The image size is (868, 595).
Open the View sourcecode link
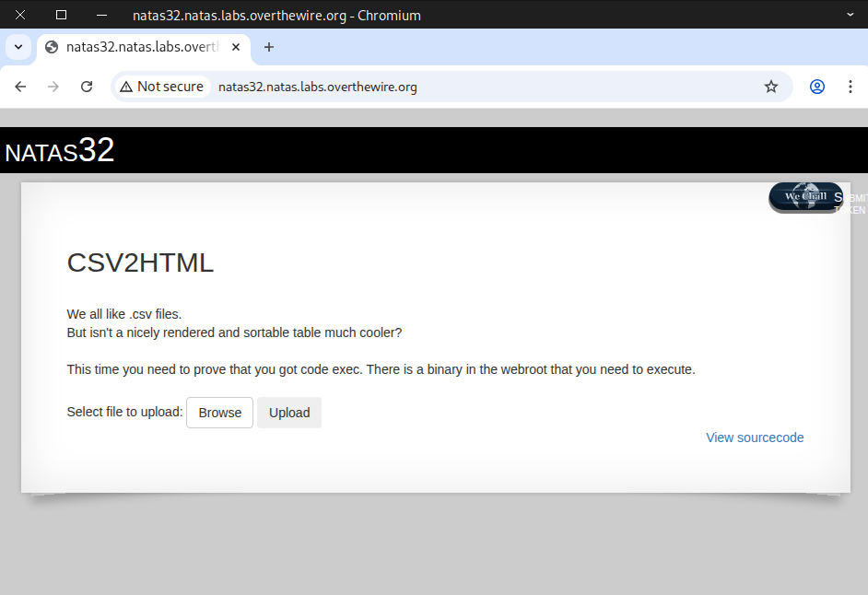click(x=755, y=437)
